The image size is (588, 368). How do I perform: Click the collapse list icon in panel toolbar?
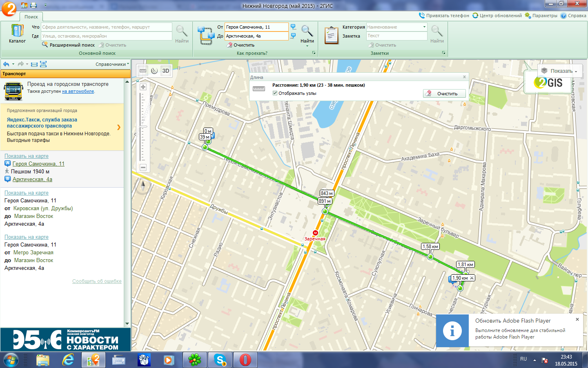[34, 64]
